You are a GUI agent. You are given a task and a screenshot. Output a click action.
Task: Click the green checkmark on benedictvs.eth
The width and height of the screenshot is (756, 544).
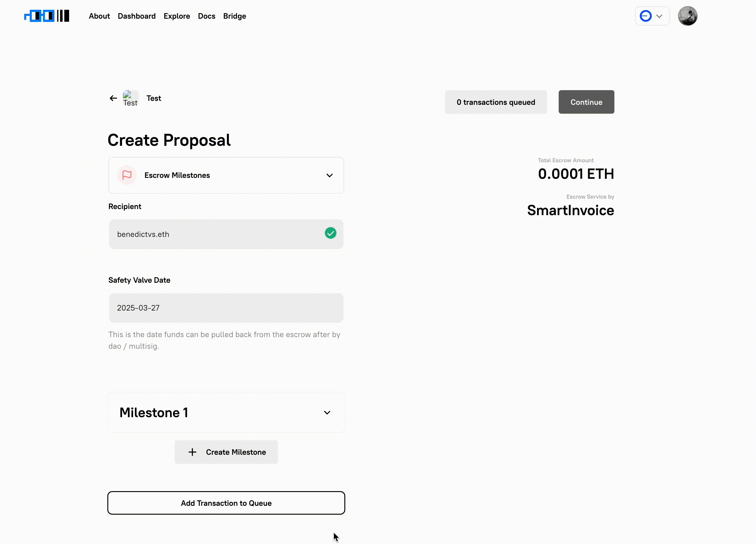coord(330,233)
